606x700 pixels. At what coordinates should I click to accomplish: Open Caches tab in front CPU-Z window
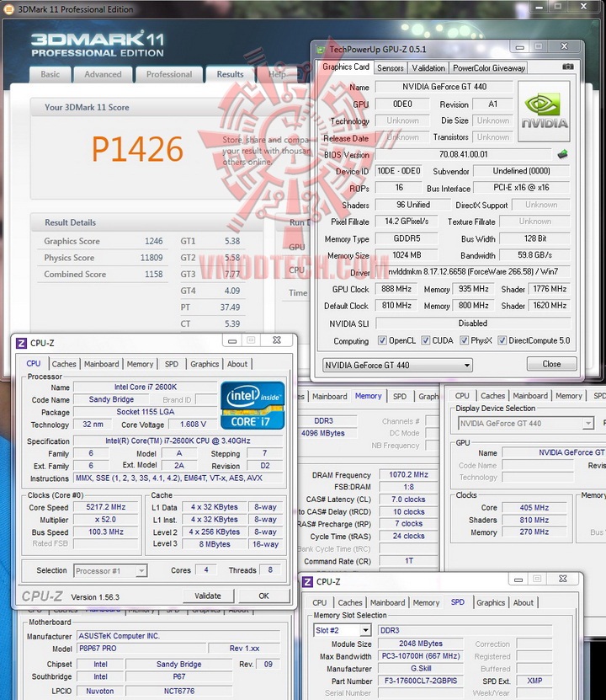pyautogui.click(x=64, y=364)
